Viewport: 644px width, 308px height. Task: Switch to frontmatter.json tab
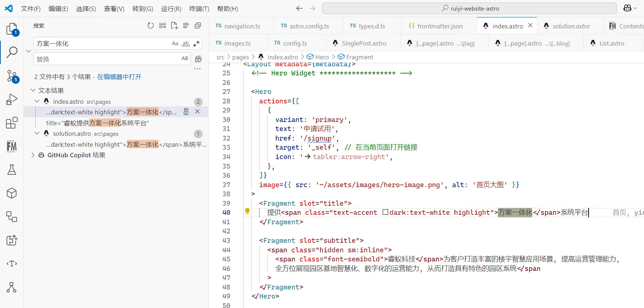(x=439, y=26)
